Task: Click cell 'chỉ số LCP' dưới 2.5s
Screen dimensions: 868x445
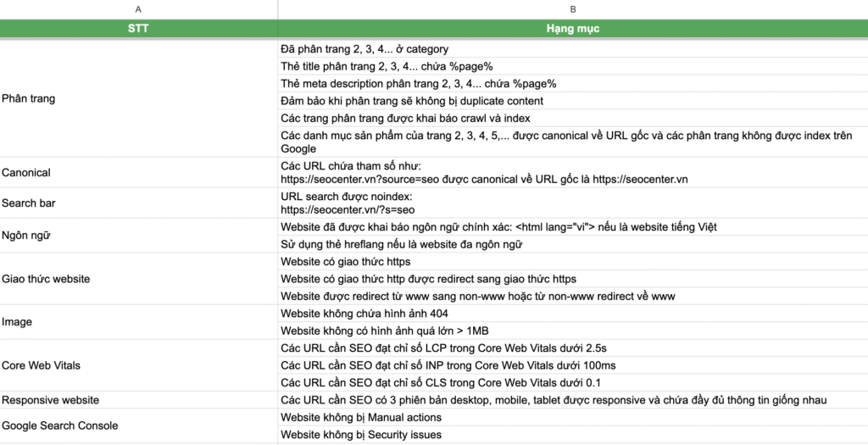Action: pos(573,348)
